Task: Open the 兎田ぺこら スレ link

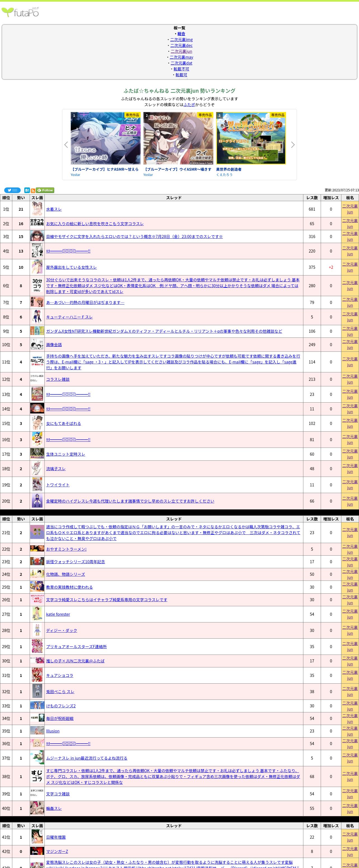Action: tap(60, 692)
